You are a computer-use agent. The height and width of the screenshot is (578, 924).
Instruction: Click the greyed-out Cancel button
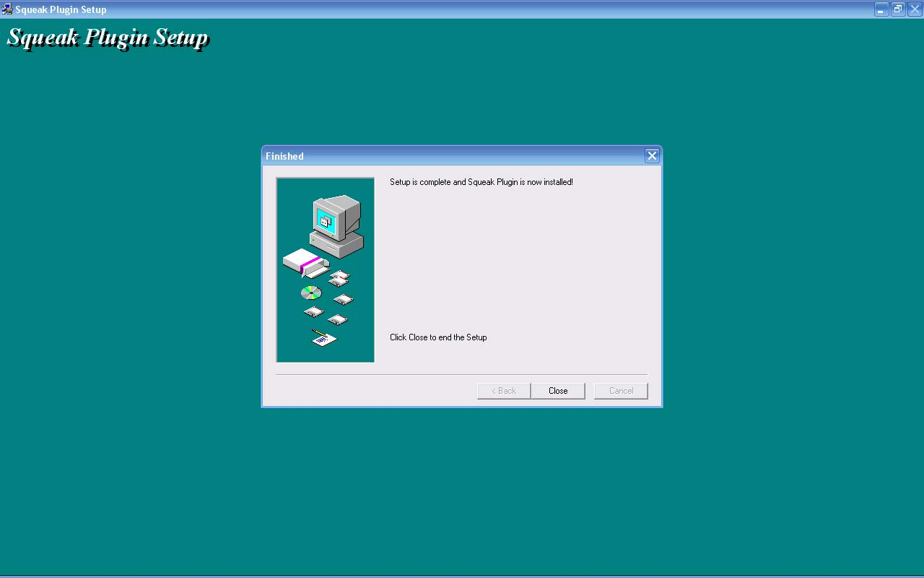(621, 391)
